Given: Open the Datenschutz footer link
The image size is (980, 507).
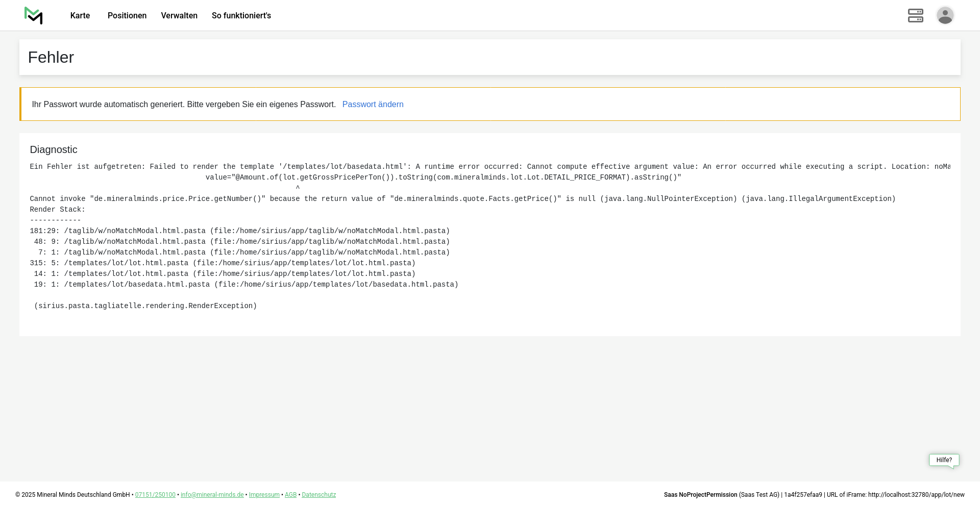Looking at the screenshot, I should (x=318, y=495).
